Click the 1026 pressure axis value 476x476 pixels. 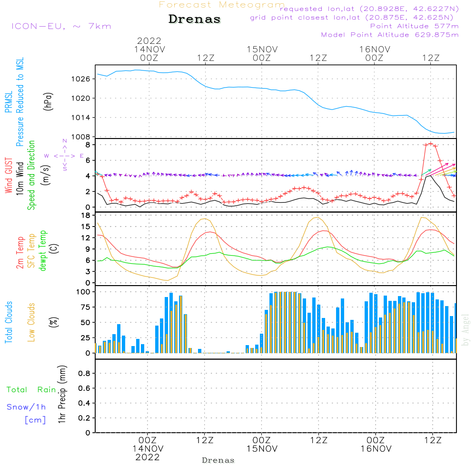click(81, 79)
